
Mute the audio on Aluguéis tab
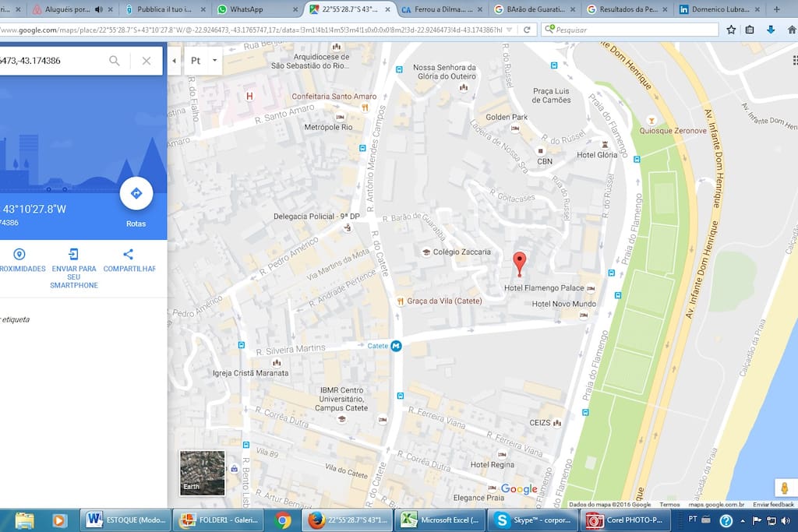(99, 9)
